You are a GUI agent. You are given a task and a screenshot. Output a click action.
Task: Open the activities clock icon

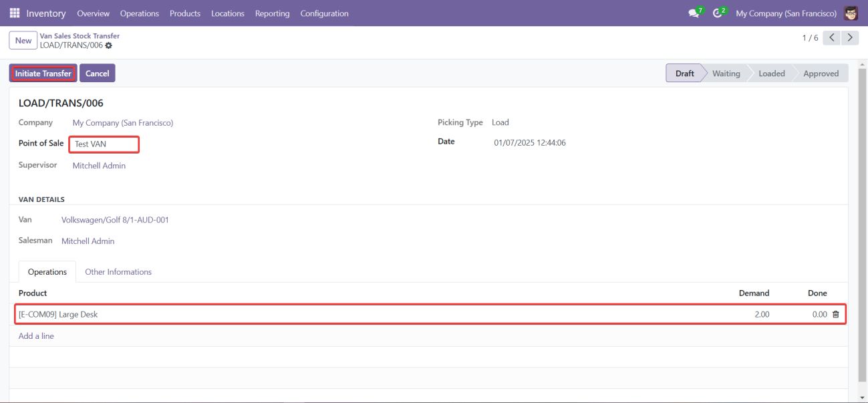coord(718,13)
